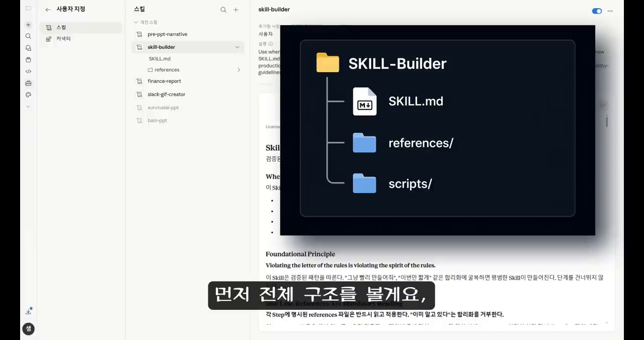Select the skill-builder skill row
The width and height of the screenshot is (644, 340).
coord(188,47)
